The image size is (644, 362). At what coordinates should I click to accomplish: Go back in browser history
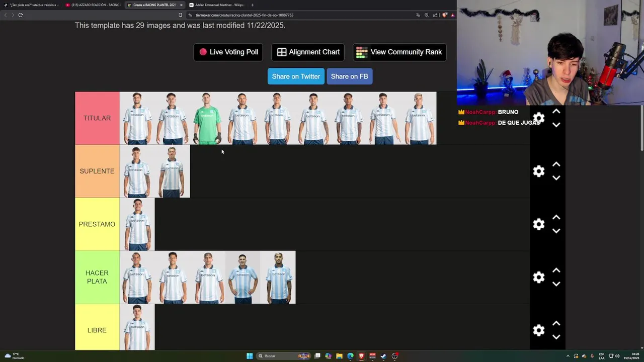(6, 15)
